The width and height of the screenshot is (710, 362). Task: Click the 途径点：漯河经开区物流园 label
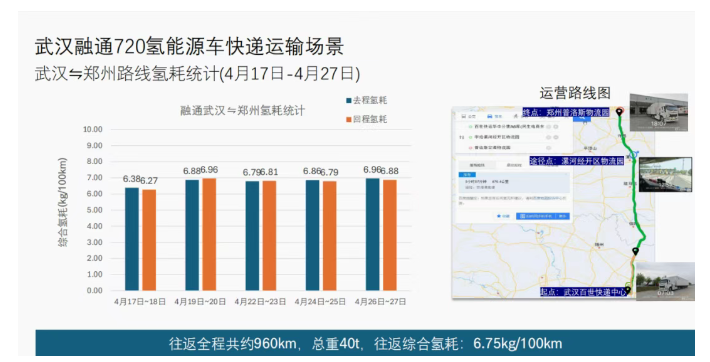577,161
